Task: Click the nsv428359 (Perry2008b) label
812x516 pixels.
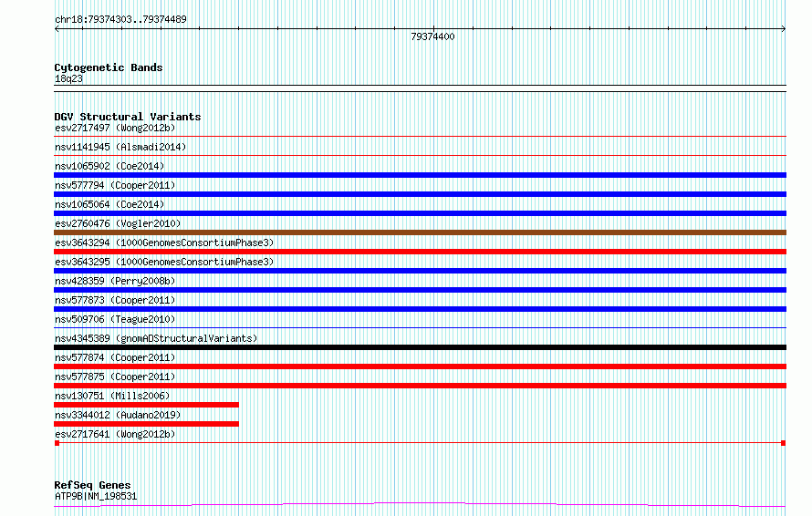Action: [x=115, y=281]
